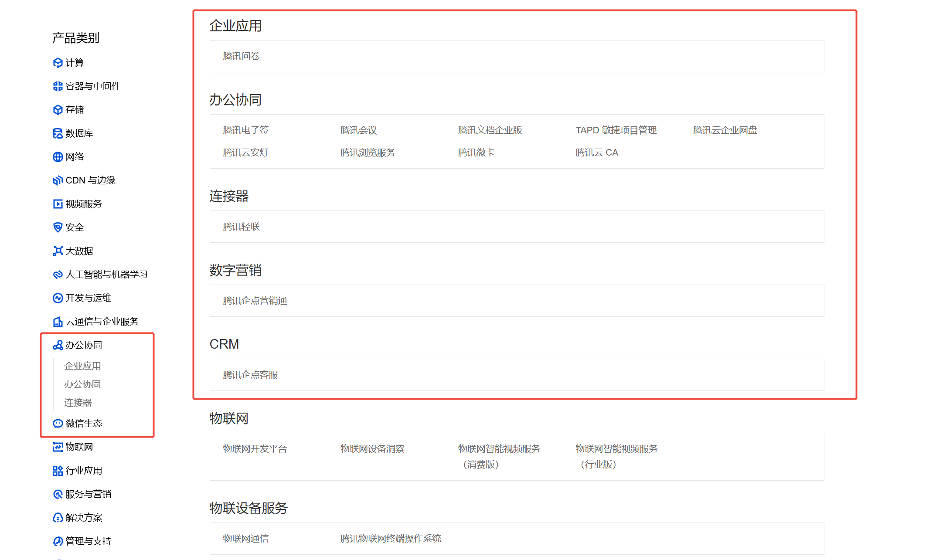Click the CRM section heading
Viewport: 926px width, 560px height.
pos(224,344)
